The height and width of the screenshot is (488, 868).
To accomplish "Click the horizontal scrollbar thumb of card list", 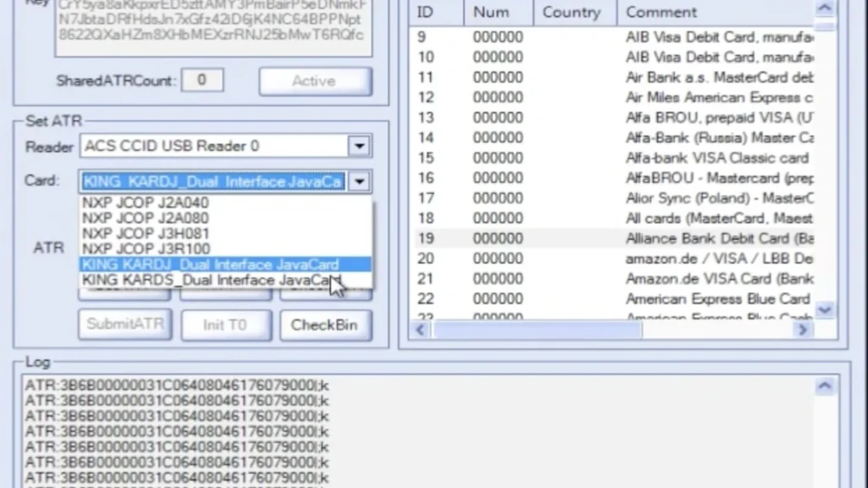I will (x=537, y=330).
